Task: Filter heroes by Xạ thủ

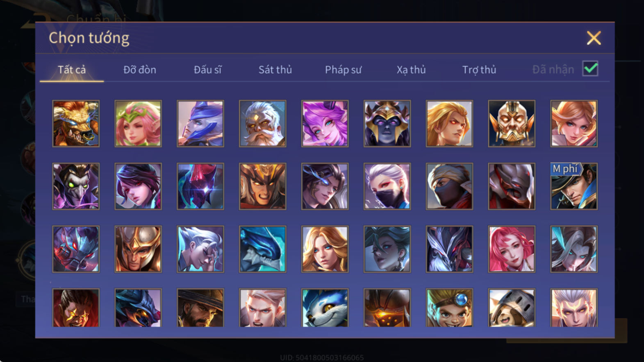Action: tap(411, 70)
